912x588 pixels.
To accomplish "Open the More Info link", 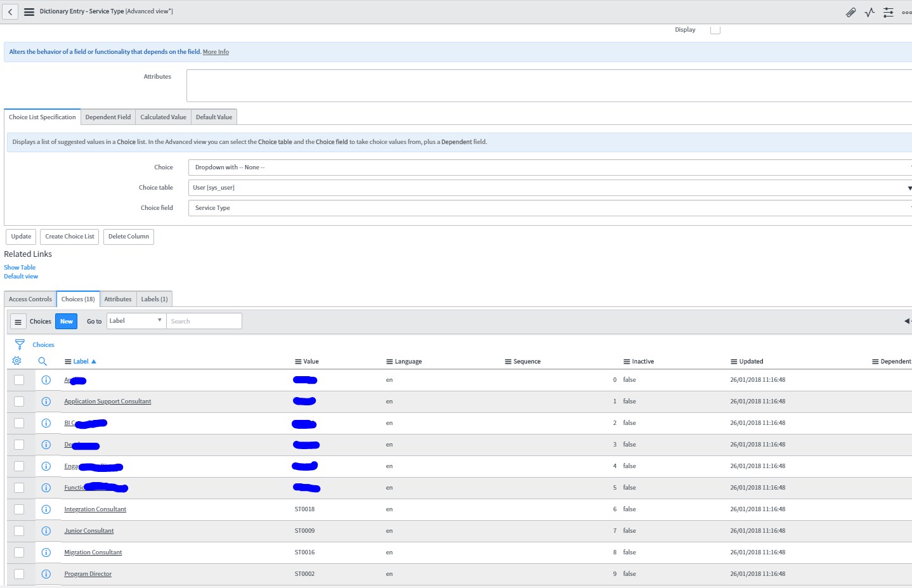I will pyautogui.click(x=216, y=52).
